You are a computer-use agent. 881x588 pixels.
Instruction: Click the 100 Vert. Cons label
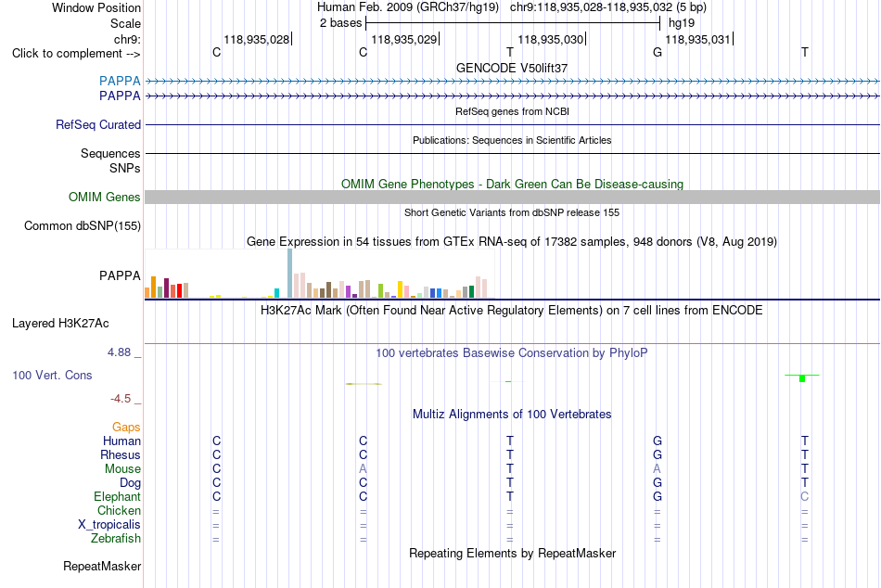click(52, 375)
